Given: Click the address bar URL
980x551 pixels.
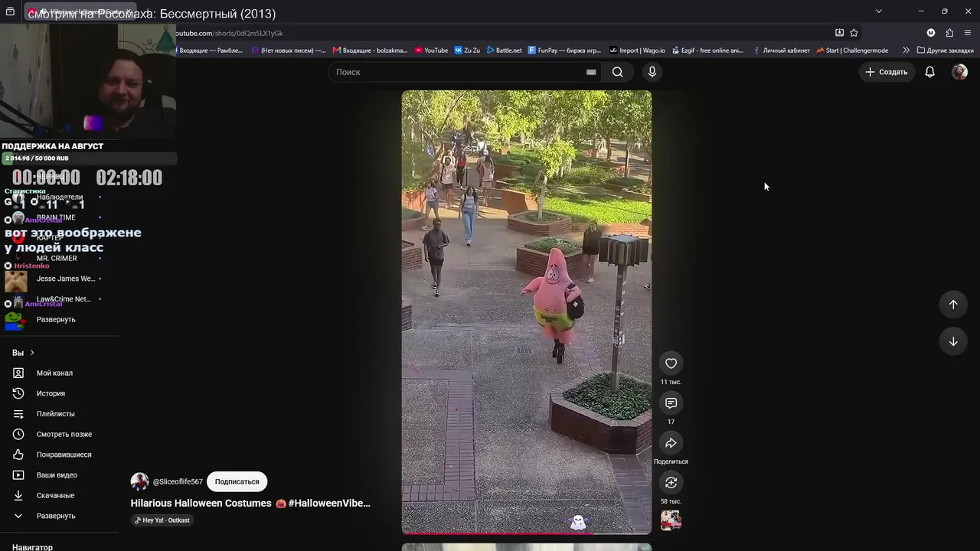Looking at the screenshot, I should [229, 33].
